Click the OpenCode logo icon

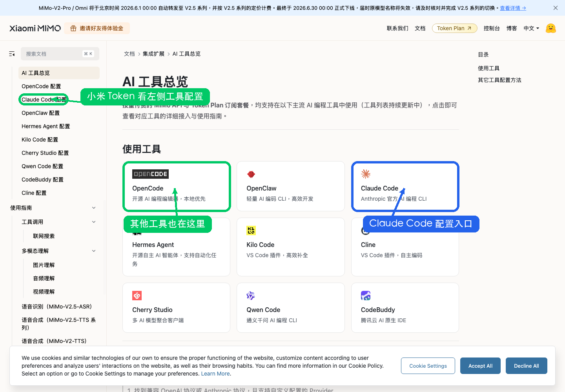click(x=151, y=174)
